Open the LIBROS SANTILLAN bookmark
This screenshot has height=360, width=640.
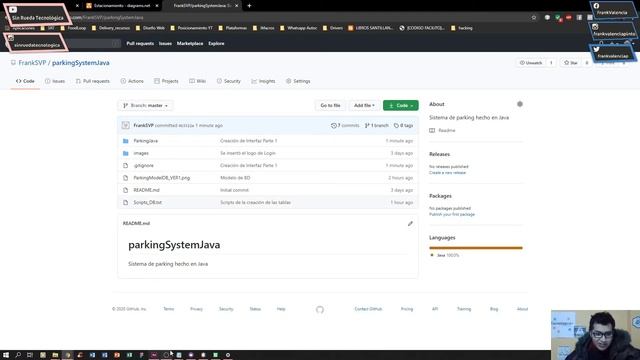pyautogui.click(x=371, y=28)
